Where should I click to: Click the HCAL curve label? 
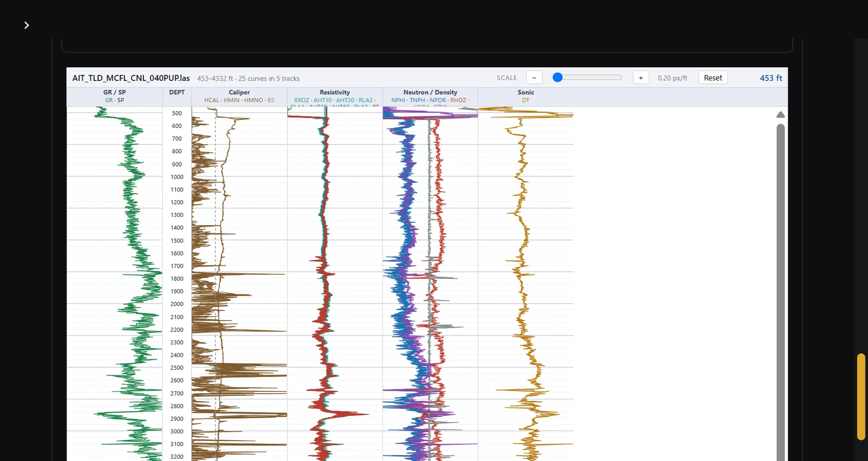(212, 100)
